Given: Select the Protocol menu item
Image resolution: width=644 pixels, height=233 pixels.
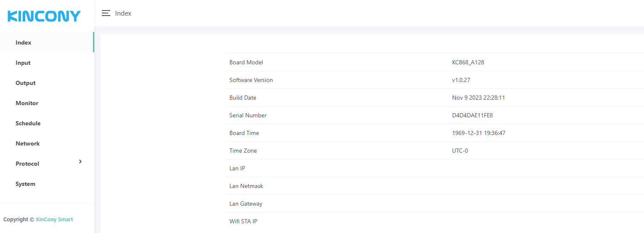Looking at the screenshot, I should click(27, 164).
